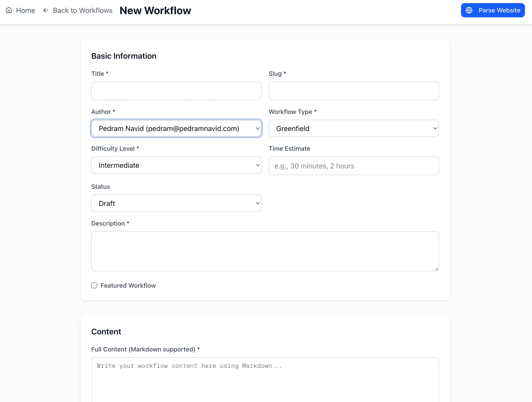Click Home in the top navigation

click(x=25, y=10)
